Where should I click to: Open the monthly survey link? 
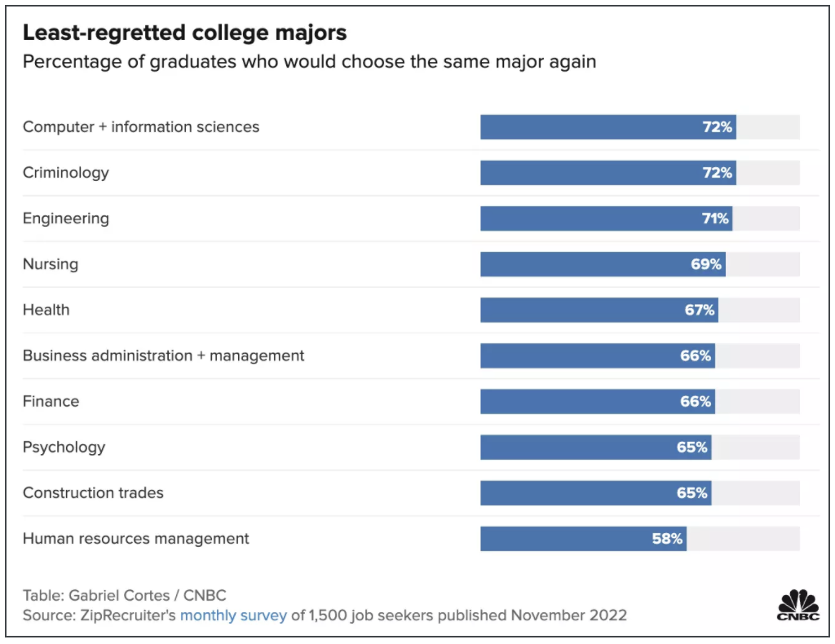coord(233,615)
